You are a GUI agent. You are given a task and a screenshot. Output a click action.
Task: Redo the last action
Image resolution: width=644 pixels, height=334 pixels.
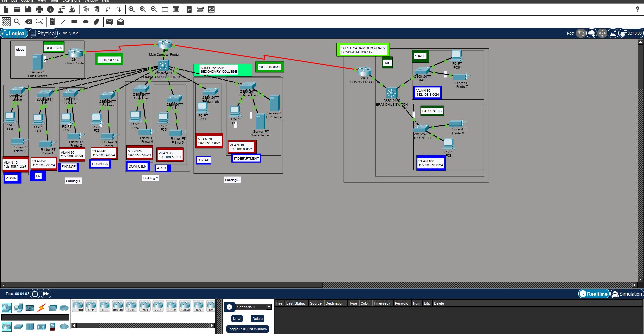[119, 9]
